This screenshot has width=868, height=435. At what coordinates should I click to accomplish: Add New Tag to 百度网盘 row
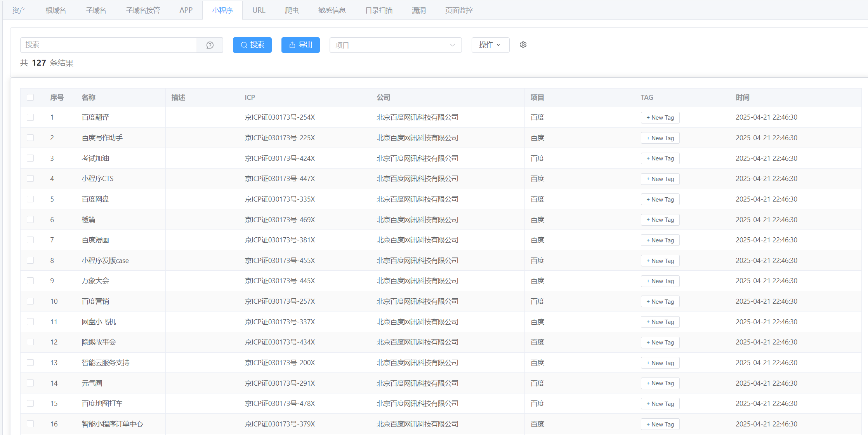(x=660, y=200)
